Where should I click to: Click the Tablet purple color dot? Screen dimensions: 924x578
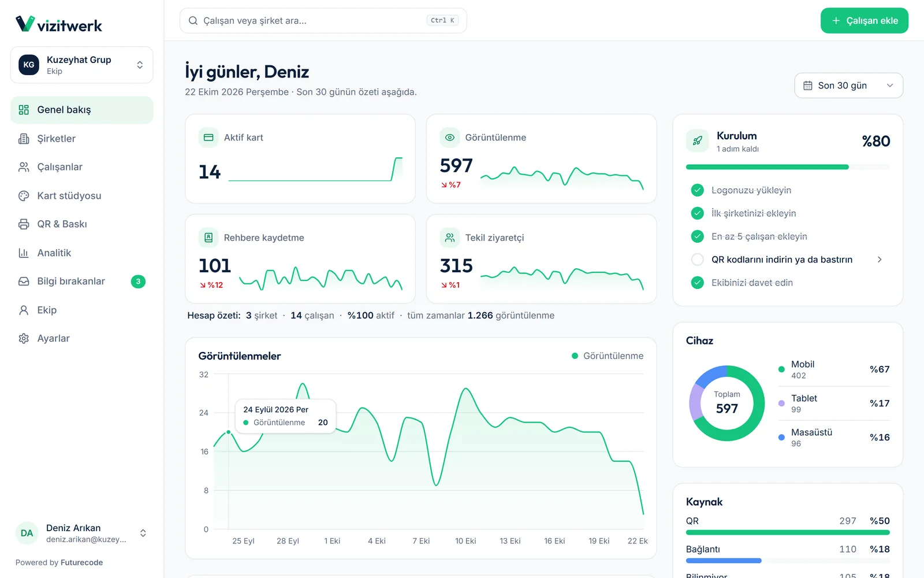781,403
